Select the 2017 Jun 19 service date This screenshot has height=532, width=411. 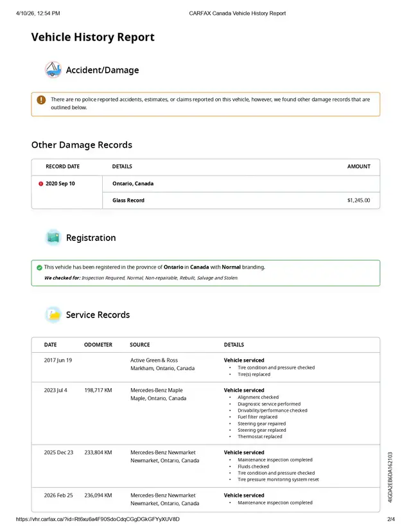pos(58,360)
